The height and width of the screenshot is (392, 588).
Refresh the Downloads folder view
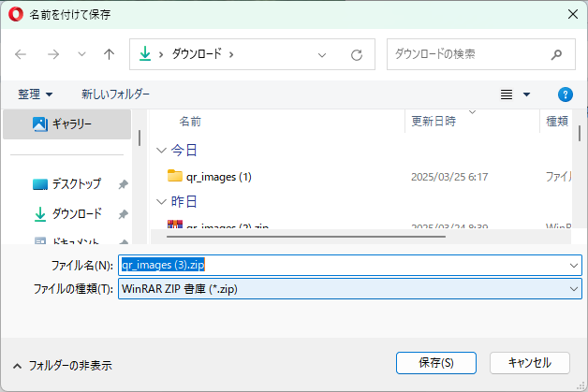point(357,54)
